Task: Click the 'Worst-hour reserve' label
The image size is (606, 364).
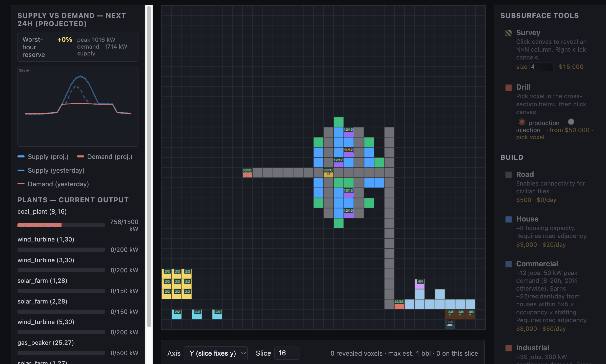Action: (x=34, y=47)
